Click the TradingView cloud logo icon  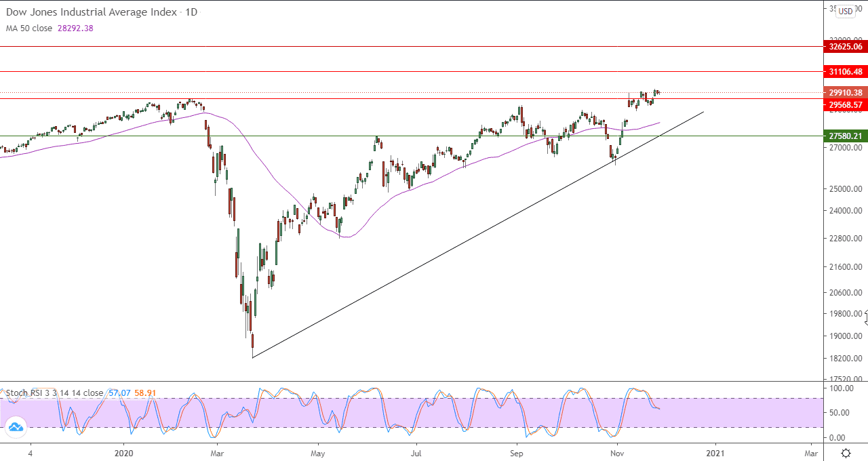coord(15,427)
